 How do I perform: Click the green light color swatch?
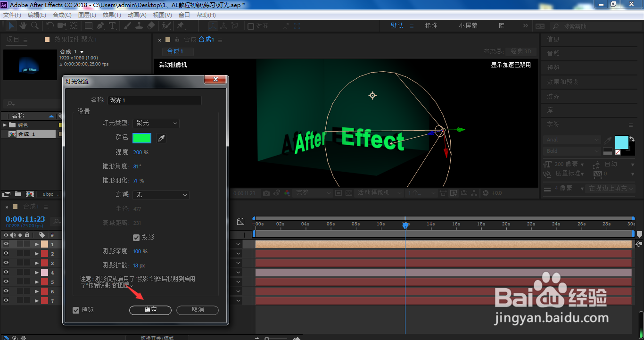pyautogui.click(x=142, y=138)
